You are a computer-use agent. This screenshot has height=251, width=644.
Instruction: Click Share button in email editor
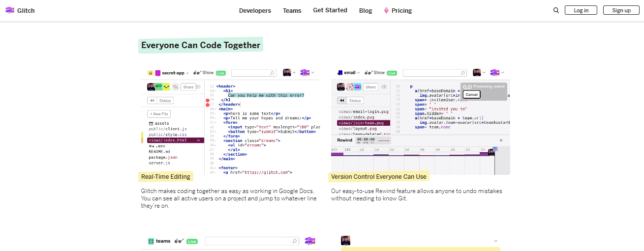click(371, 87)
